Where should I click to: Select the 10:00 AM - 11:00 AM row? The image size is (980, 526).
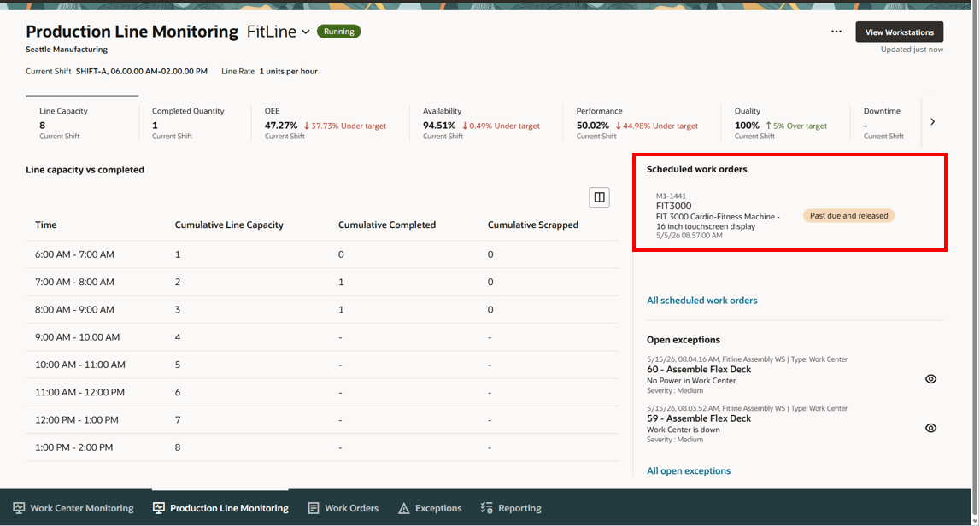coord(322,365)
